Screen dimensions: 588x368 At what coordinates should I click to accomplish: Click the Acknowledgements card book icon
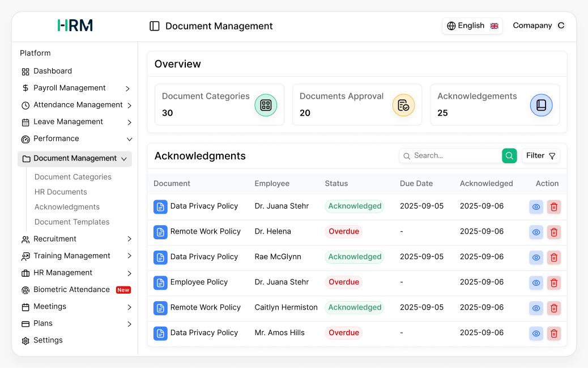click(x=541, y=105)
